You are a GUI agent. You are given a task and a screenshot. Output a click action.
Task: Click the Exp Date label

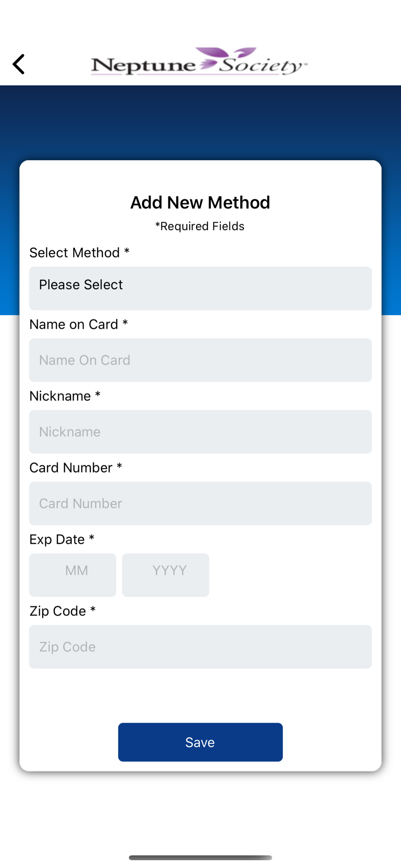pyautogui.click(x=62, y=539)
